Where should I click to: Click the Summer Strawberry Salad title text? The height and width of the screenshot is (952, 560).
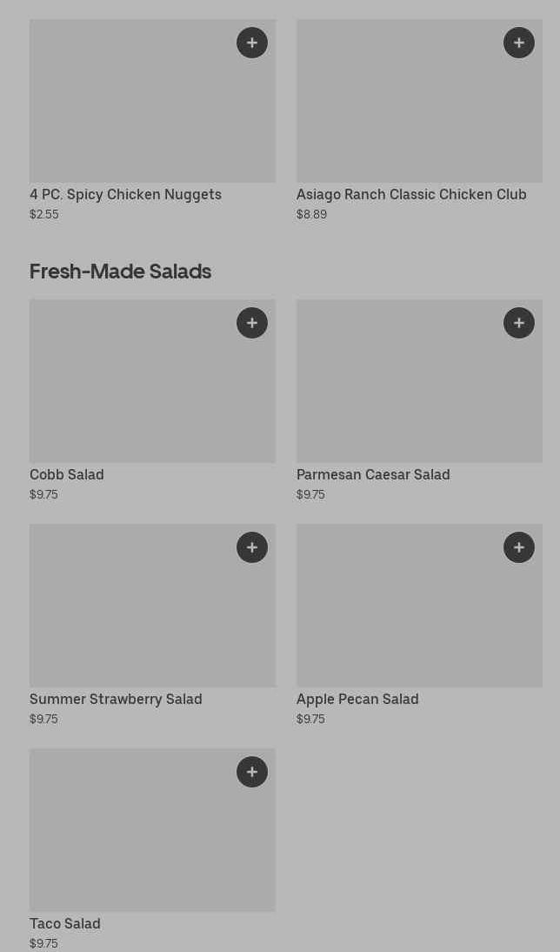(x=116, y=700)
